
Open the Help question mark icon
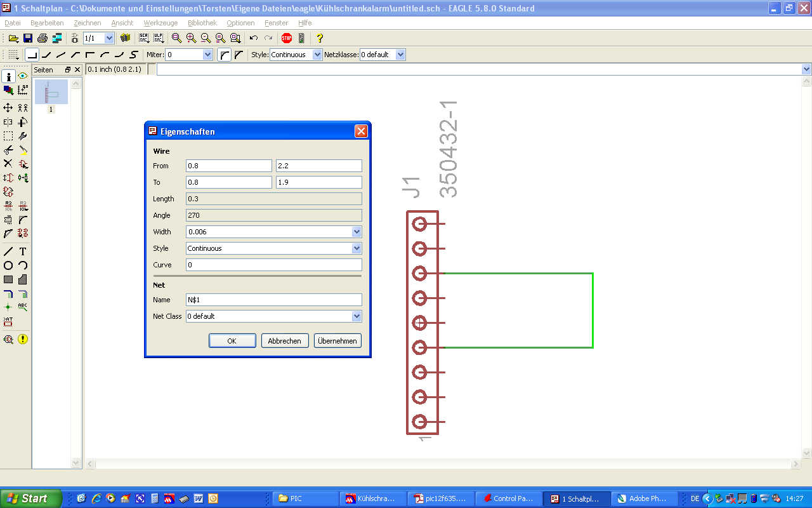[x=320, y=38]
